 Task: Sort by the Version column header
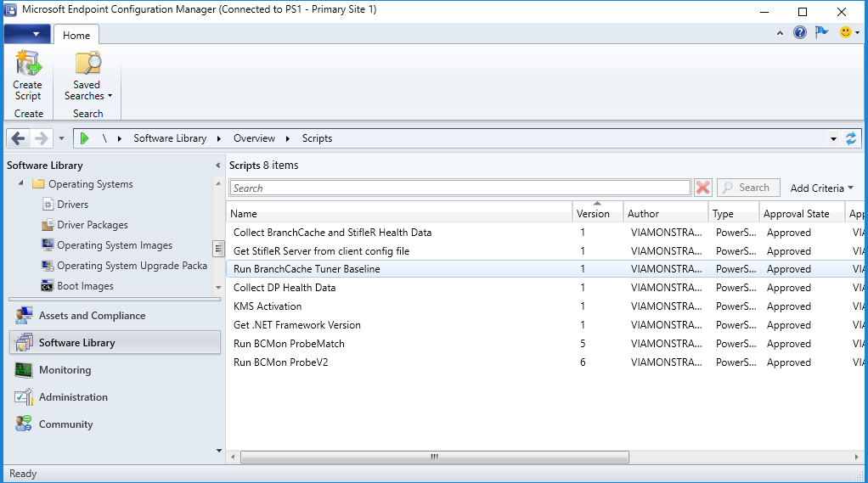pos(597,214)
